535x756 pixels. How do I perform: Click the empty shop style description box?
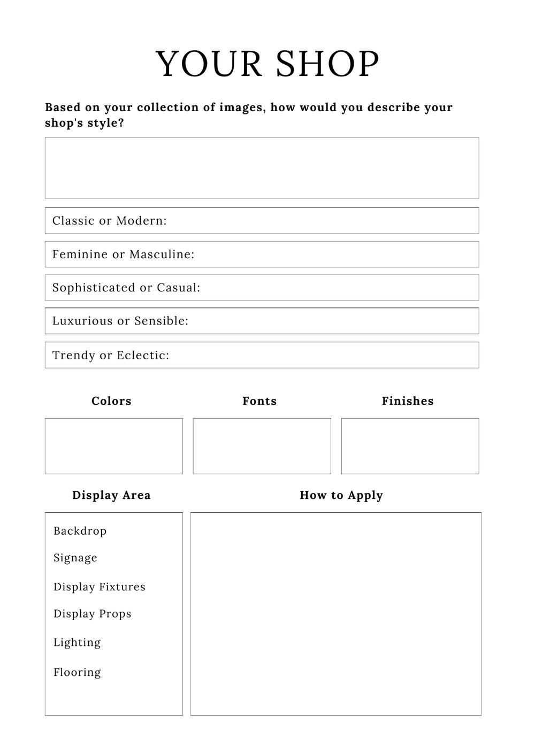(x=262, y=168)
